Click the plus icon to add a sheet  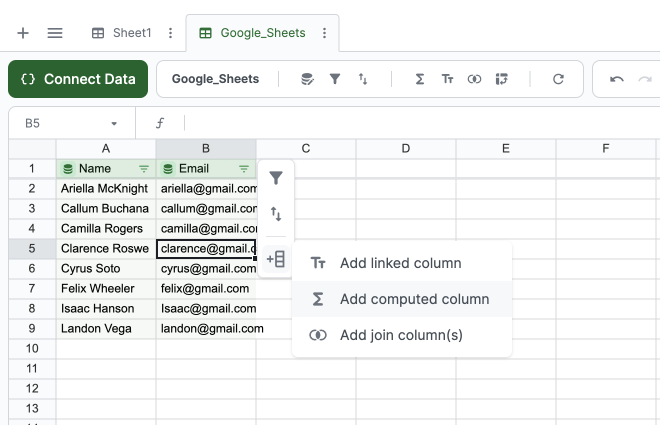point(23,33)
